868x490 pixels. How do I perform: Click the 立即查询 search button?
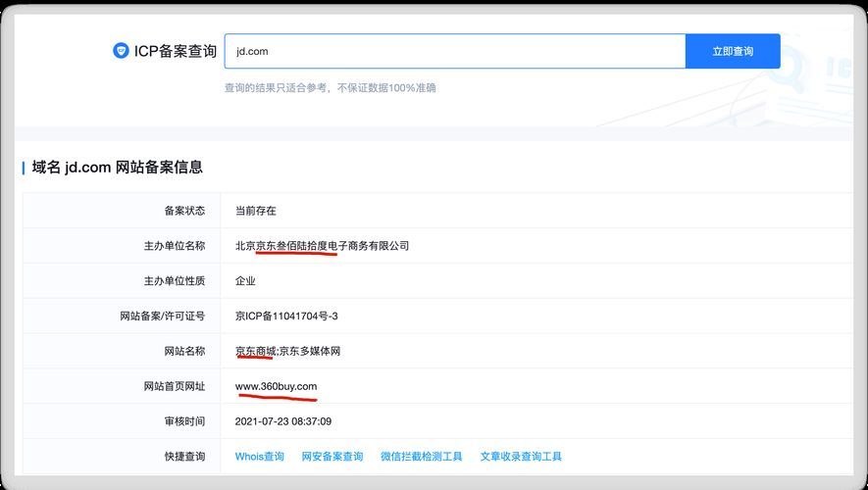pyautogui.click(x=733, y=51)
